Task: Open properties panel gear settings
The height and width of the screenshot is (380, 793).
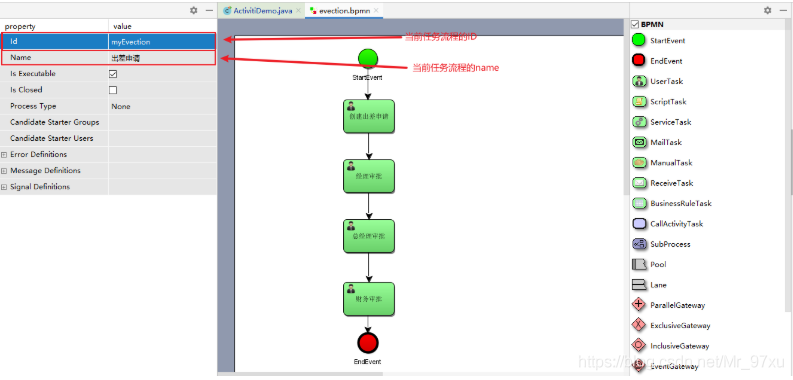Action: (x=194, y=10)
